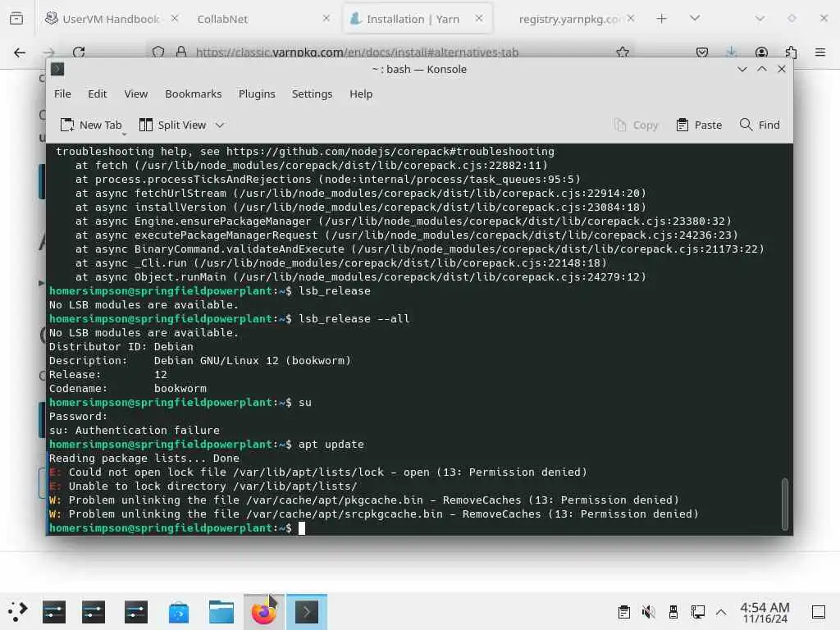Bookmark this page with the star
The image size is (840, 630).
pyautogui.click(x=623, y=52)
